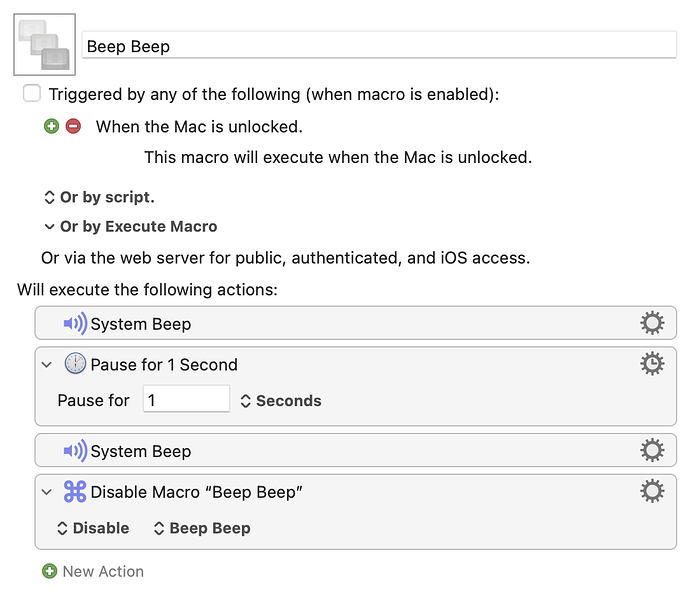690x591 pixels.
Task: Open the "Beep Beep" macro selector dropdown
Action: pos(202,528)
